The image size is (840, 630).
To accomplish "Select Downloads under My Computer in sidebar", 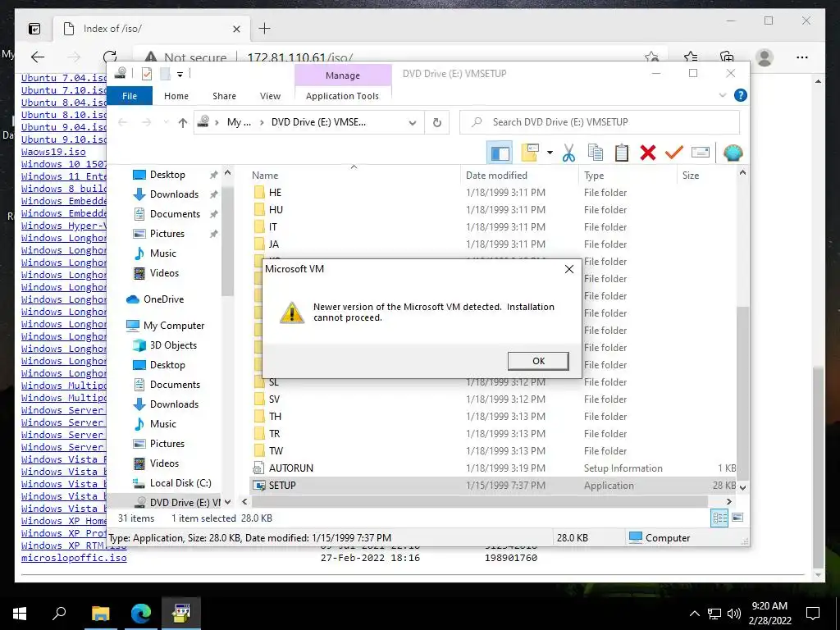I will (174, 404).
